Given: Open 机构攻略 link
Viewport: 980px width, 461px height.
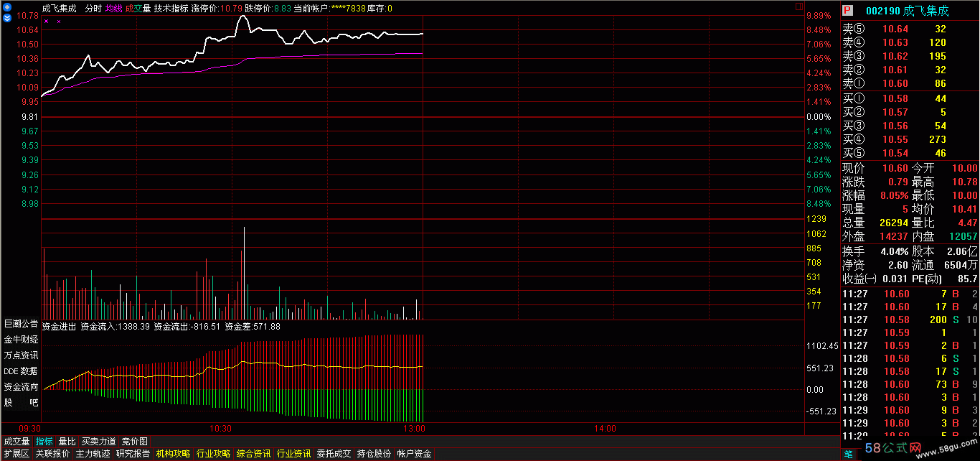Looking at the screenshot, I should point(173,454).
